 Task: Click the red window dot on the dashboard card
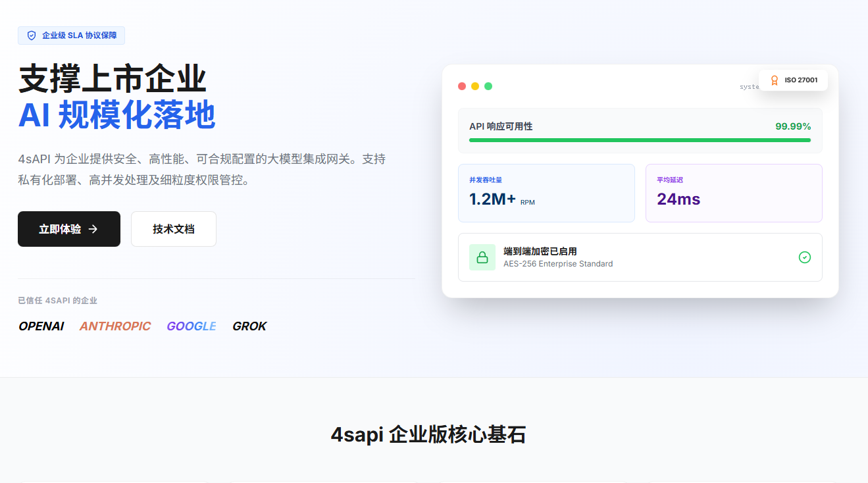(461, 86)
